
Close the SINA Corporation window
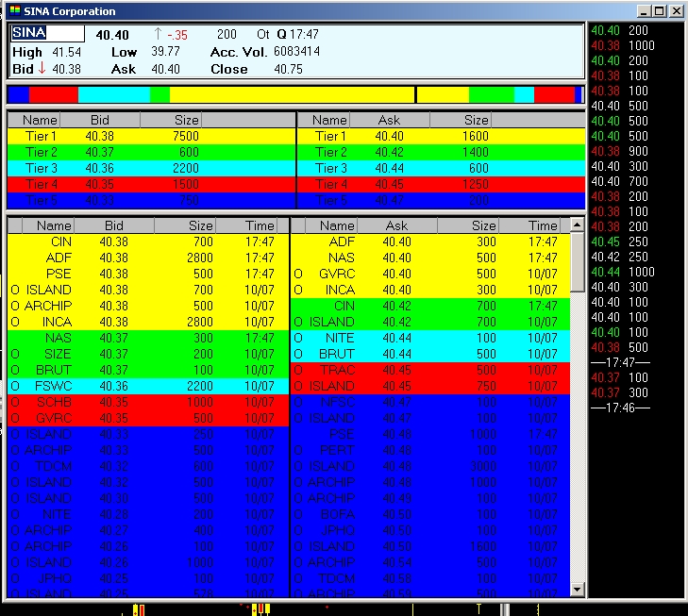(677, 11)
